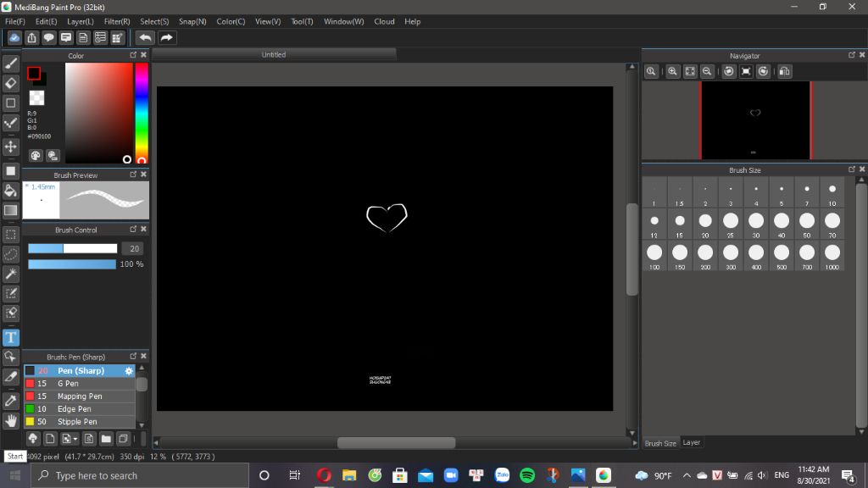Close the Brush Preview panel
The image size is (868, 488).
pyautogui.click(x=144, y=175)
